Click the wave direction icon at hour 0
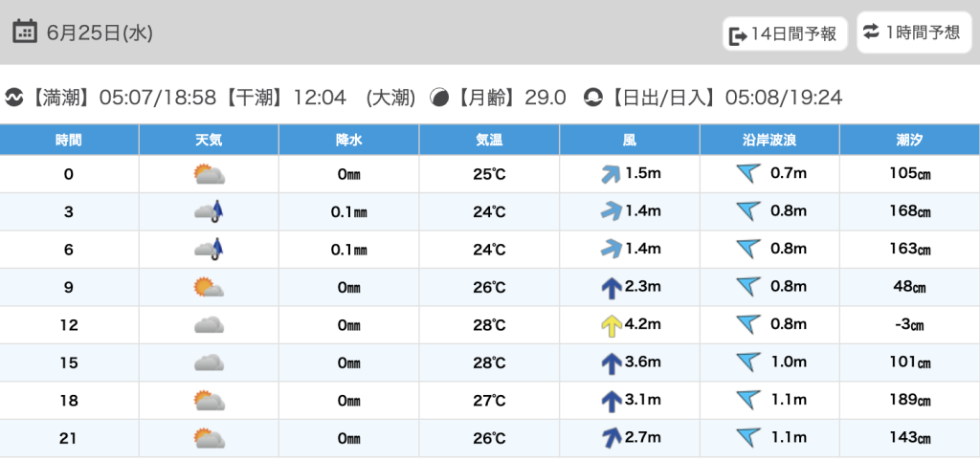The width and height of the screenshot is (980, 461). click(747, 173)
